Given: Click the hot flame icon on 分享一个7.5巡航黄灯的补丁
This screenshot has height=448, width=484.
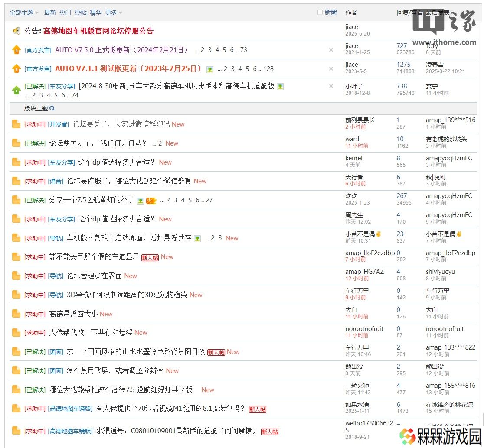Looking at the screenshot, I should pos(151,201).
